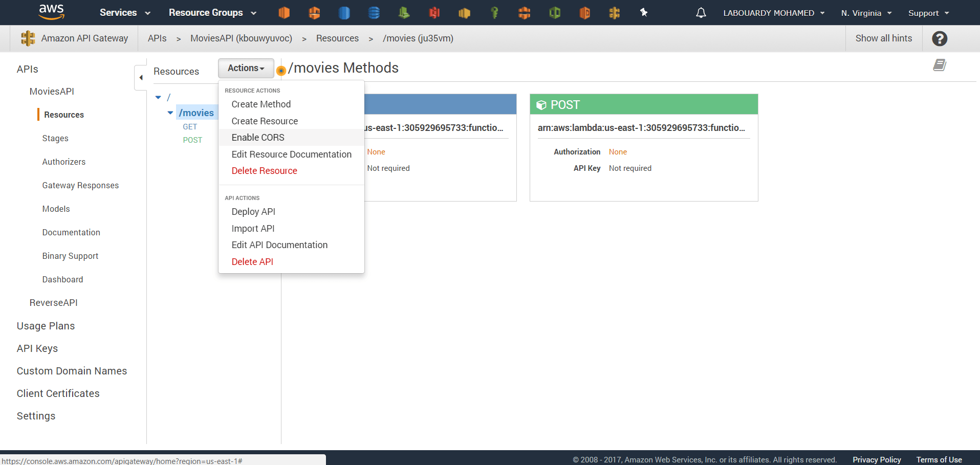
Task: Open Authorizers in the sidebar
Action: 64,162
